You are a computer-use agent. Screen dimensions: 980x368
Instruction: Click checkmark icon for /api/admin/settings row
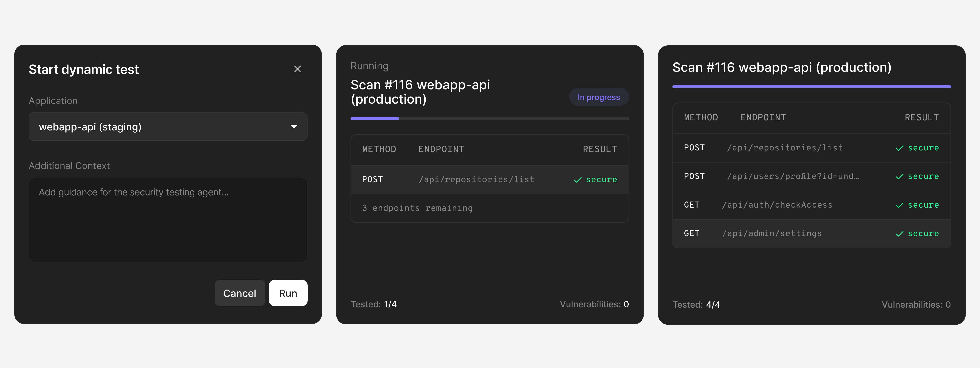coord(899,234)
